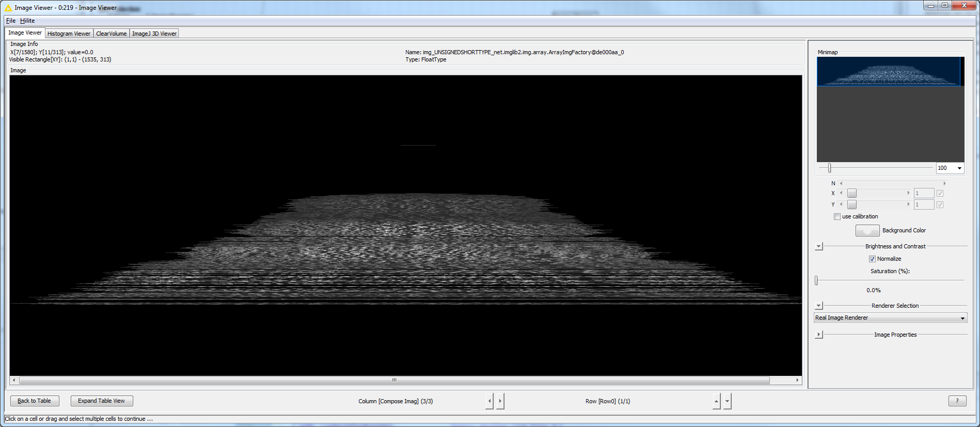Move to next row with down arrow

point(727,401)
